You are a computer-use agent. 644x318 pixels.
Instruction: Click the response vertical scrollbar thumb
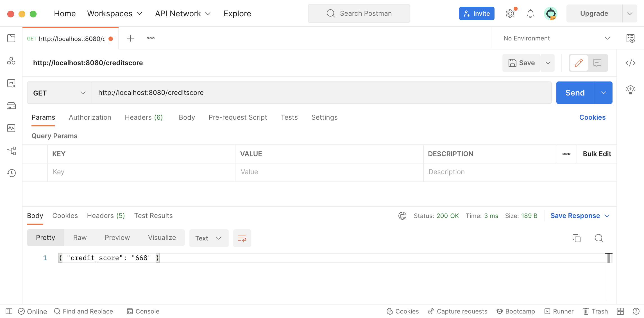(608, 258)
